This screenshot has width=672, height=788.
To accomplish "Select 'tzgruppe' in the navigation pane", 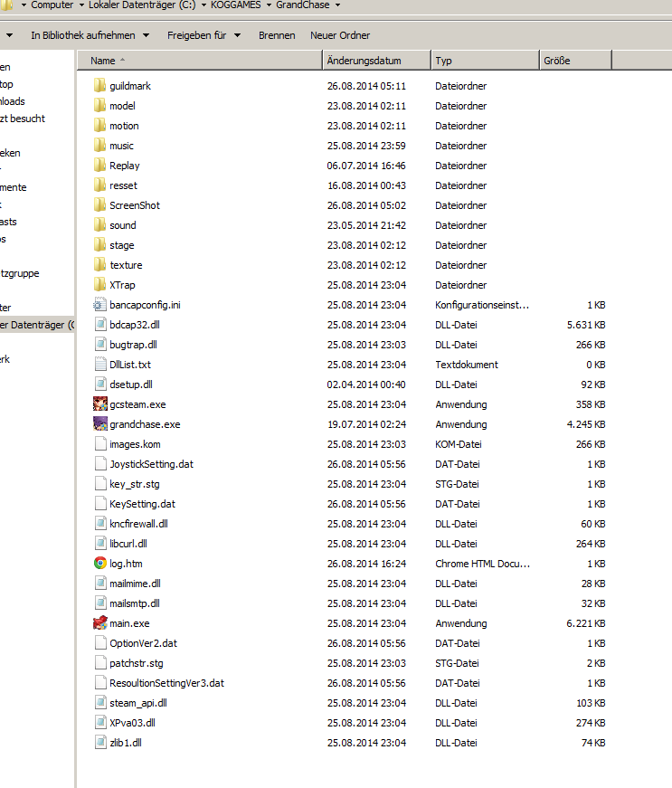I will [x=20, y=273].
